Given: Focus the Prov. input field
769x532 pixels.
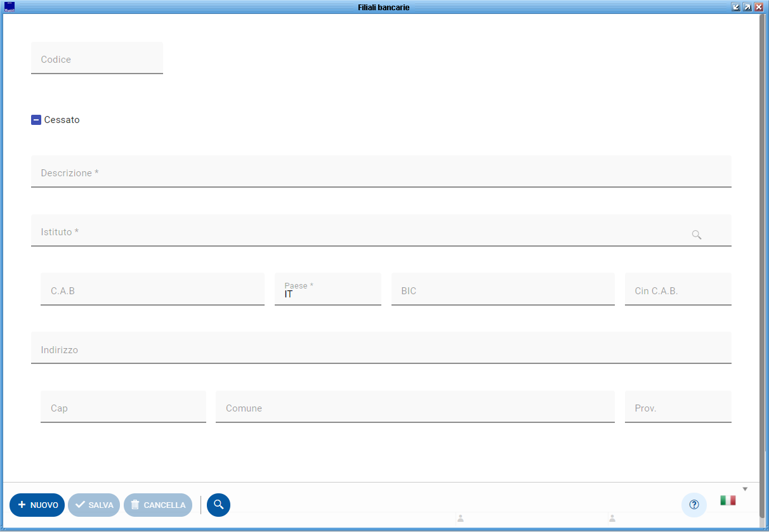Looking at the screenshot, I should pos(678,407).
